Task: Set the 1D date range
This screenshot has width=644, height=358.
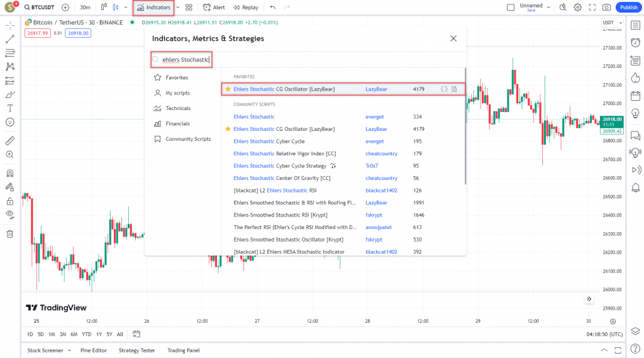Action: click(30, 334)
